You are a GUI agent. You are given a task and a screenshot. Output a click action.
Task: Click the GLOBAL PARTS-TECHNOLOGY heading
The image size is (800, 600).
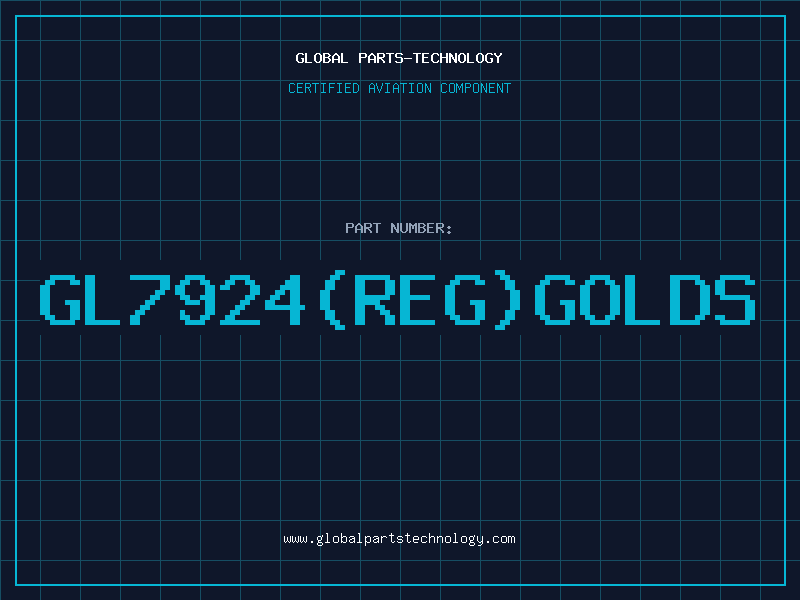tap(399, 58)
